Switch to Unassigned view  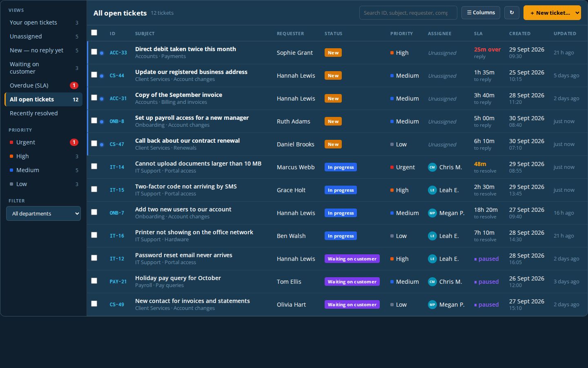point(43,36)
